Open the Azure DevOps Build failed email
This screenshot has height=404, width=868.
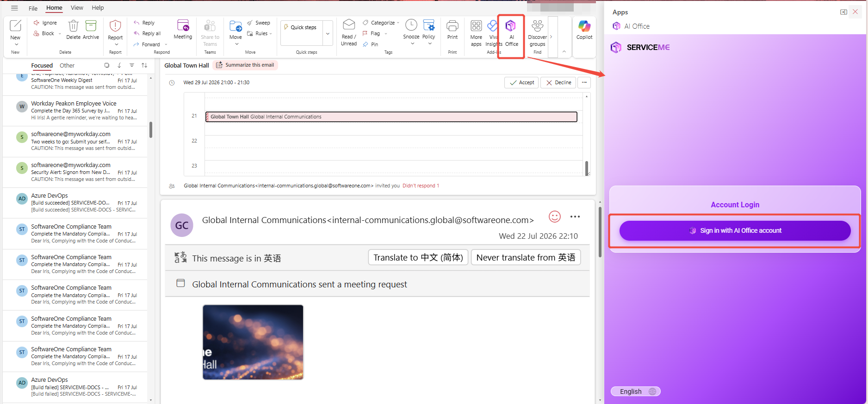[75, 387]
